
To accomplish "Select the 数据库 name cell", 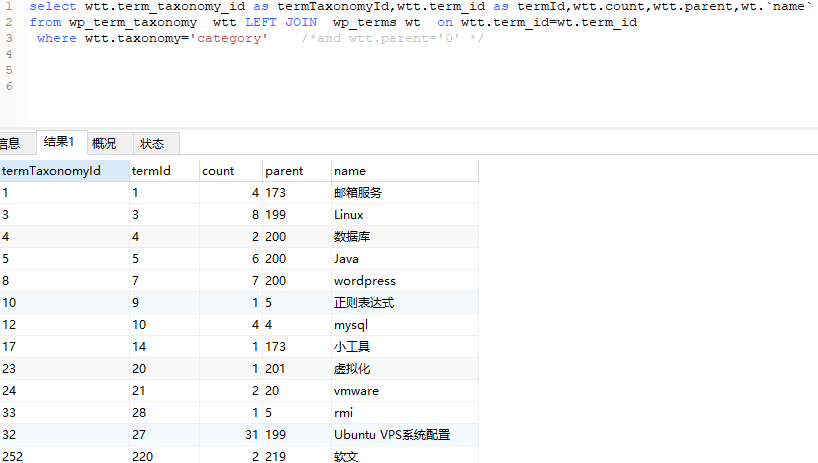I will [405, 237].
